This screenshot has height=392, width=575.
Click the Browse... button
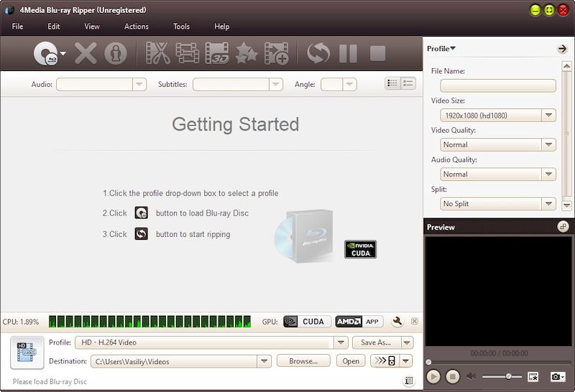[x=303, y=361]
